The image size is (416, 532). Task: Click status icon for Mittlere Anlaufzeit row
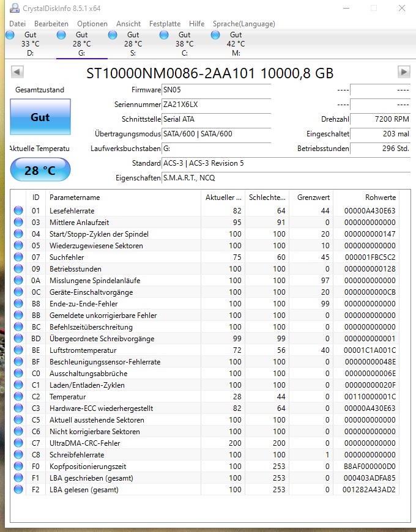(18, 222)
